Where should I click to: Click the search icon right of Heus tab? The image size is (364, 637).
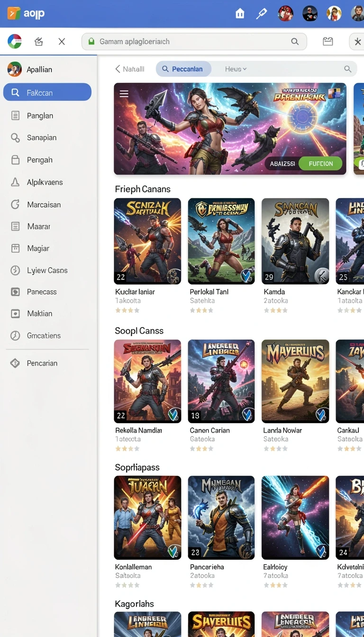pos(348,69)
